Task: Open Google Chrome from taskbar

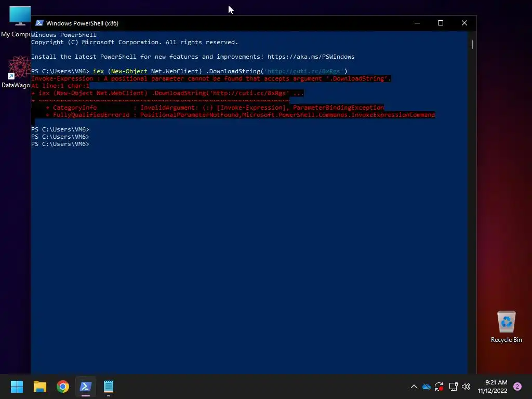Action: 63,387
